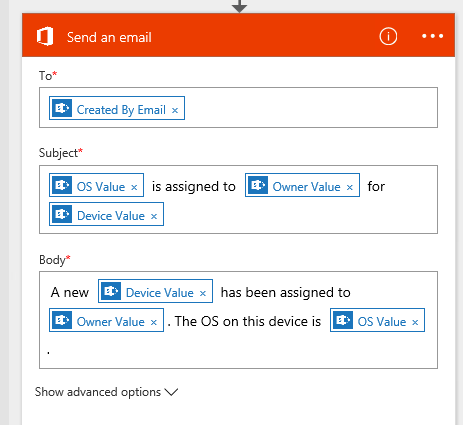
Task: Click SharePoint icon on Body OS Value token
Action: click(x=342, y=320)
